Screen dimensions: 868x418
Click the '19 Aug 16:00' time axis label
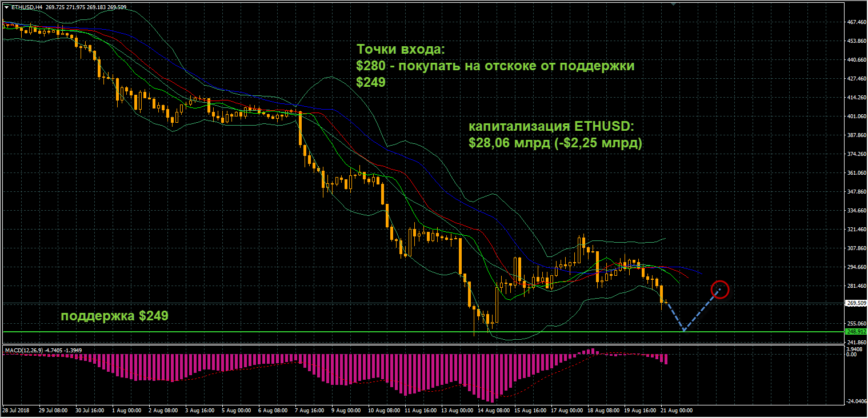pyautogui.click(x=639, y=411)
